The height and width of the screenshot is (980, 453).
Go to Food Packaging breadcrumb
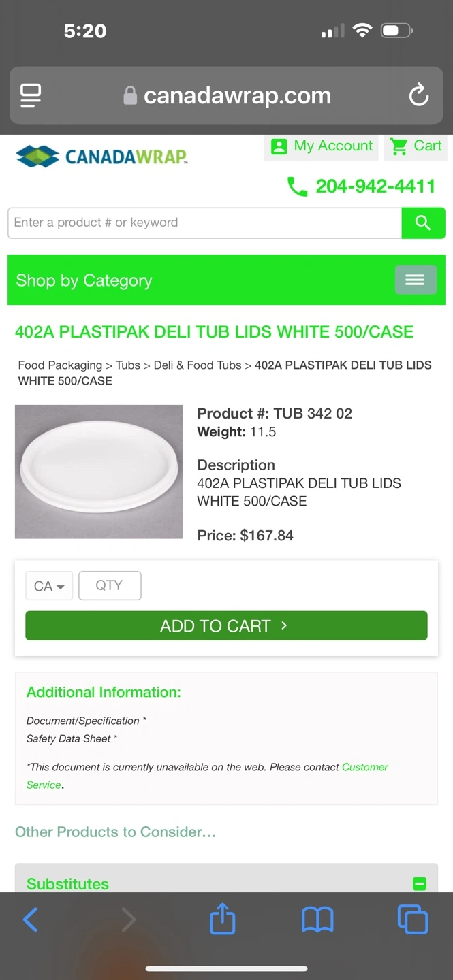tap(60, 365)
